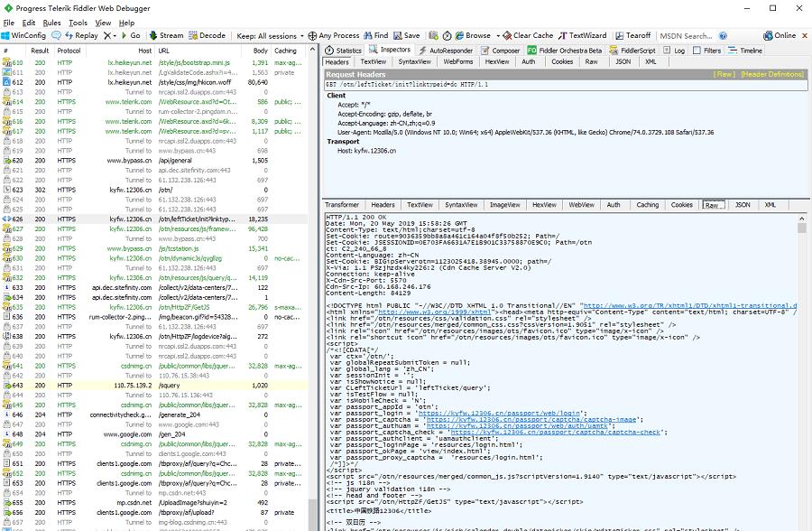Select session 655 mp.csdn.net row
Image resolution: width=812 pixels, height=531 pixels.
pos(154,502)
